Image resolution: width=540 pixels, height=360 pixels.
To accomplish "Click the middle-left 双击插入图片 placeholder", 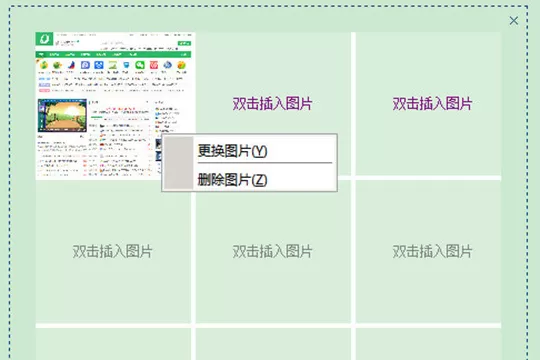I will pyautogui.click(x=113, y=251).
